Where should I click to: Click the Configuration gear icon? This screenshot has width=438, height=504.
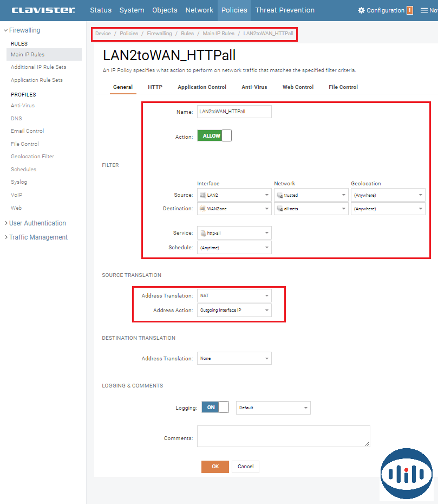361,10
